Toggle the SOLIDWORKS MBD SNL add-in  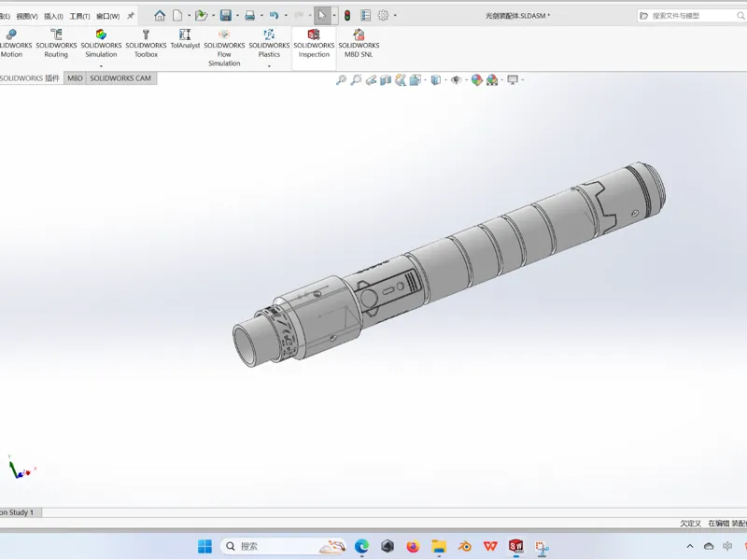(359, 43)
